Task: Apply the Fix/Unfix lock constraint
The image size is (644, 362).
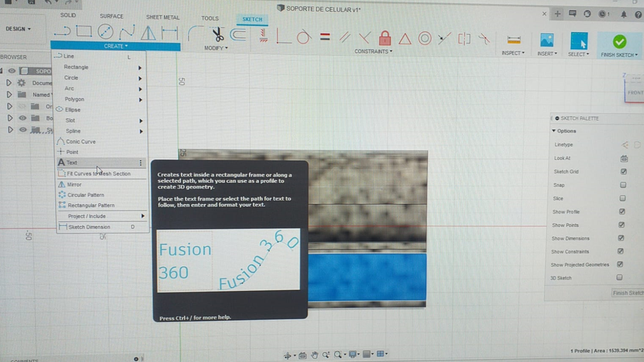Action: (385, 38)
